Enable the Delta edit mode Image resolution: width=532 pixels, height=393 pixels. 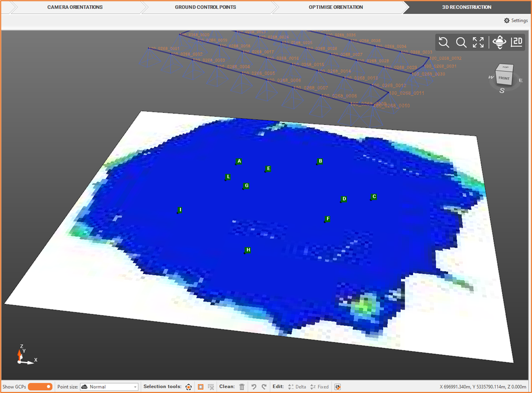(x=296, y=386)
